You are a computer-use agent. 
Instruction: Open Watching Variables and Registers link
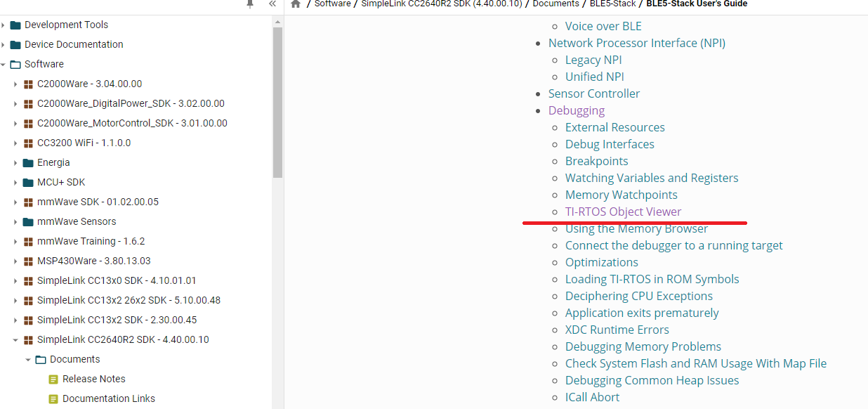(652, 178)
